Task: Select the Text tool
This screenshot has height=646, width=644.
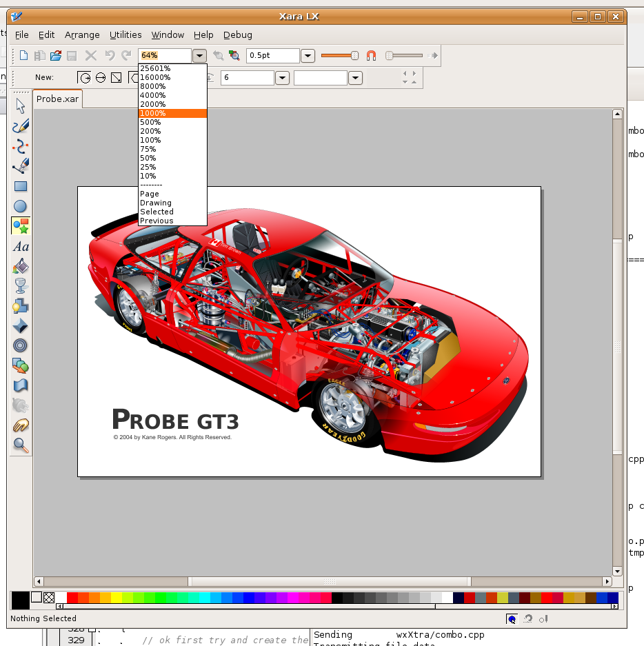Action: [x=20, y=246]
